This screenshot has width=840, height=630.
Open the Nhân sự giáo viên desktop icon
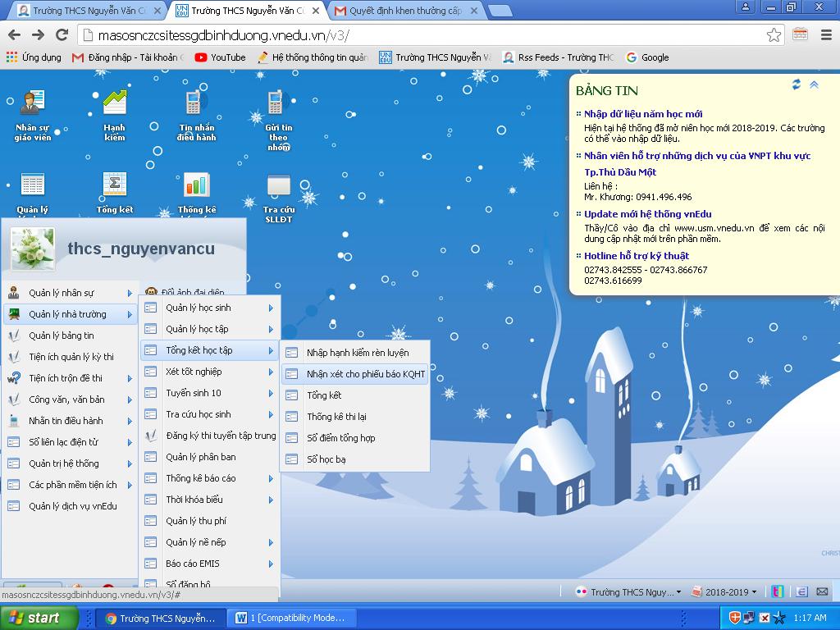[x=32, y=116]
